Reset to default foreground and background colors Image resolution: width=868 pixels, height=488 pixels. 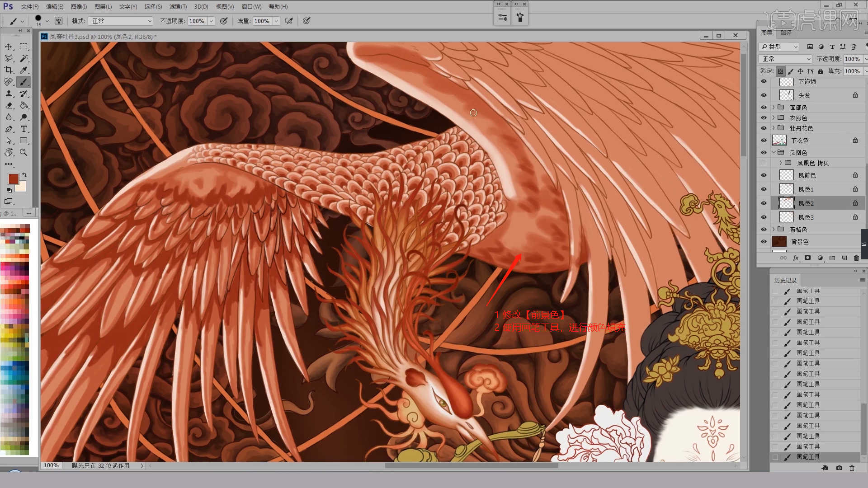(x=9, y=190)
